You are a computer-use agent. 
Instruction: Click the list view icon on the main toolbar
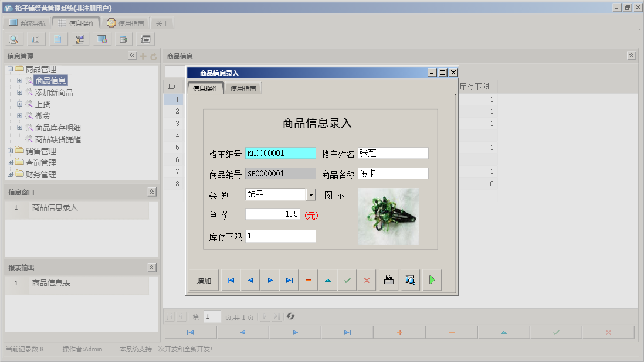pyautogui.click(x=35, y=39)
